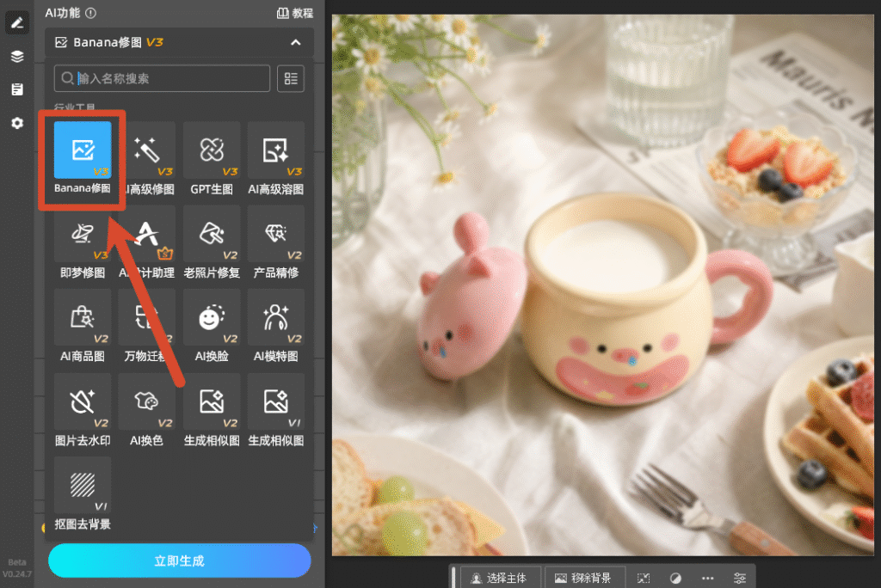The height and width of the screenshot is (588, 881).
Task: Collapse the Banana修图 V3 dropdown
Action: click(296, 42)
